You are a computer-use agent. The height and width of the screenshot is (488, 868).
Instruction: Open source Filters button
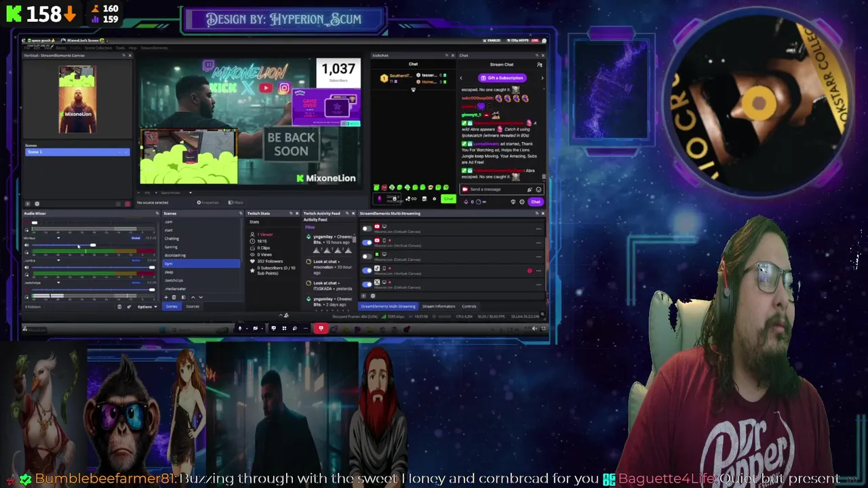pos(236,203)
